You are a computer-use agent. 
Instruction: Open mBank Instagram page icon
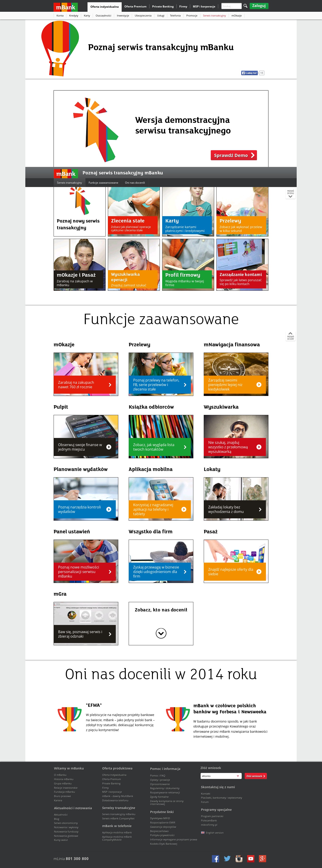(239, 859)
